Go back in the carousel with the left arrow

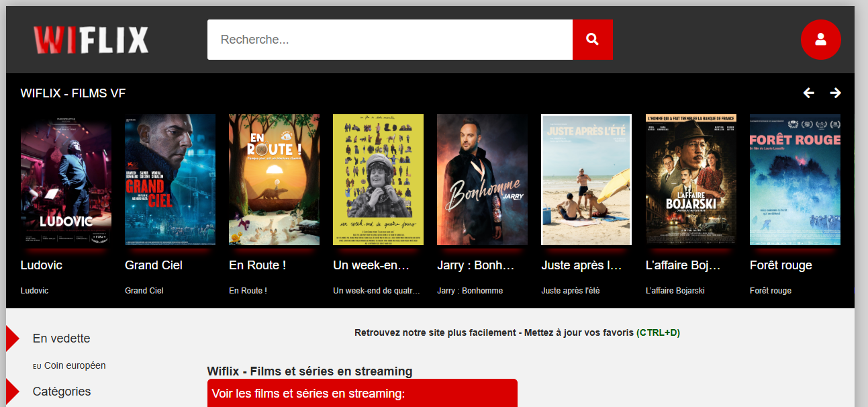(x=808, y=93)
